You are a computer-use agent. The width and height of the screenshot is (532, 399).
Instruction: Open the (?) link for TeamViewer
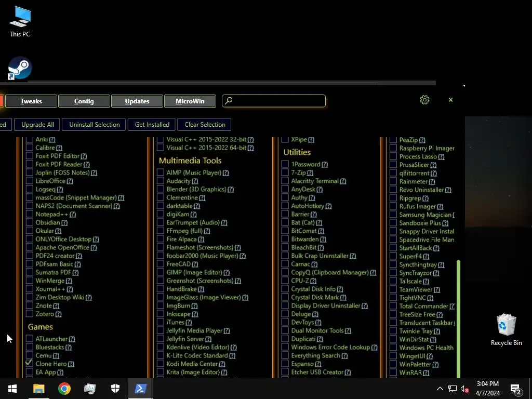436,289
